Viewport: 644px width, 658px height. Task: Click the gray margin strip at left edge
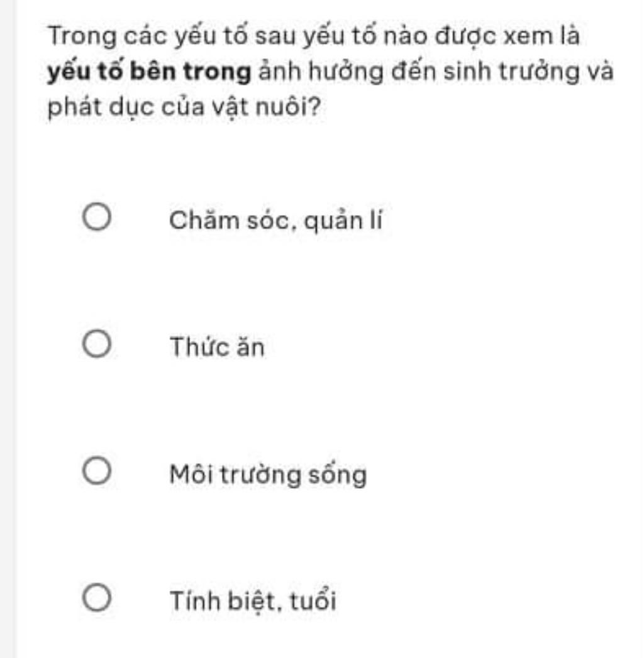8,329
